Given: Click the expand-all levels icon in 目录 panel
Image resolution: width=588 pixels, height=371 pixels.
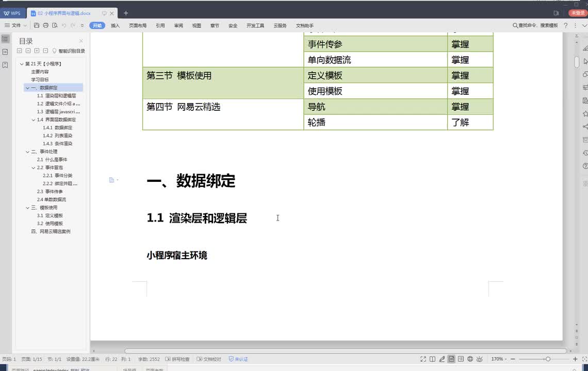Looking at the screenshot, I should click(x=20, y=50).
